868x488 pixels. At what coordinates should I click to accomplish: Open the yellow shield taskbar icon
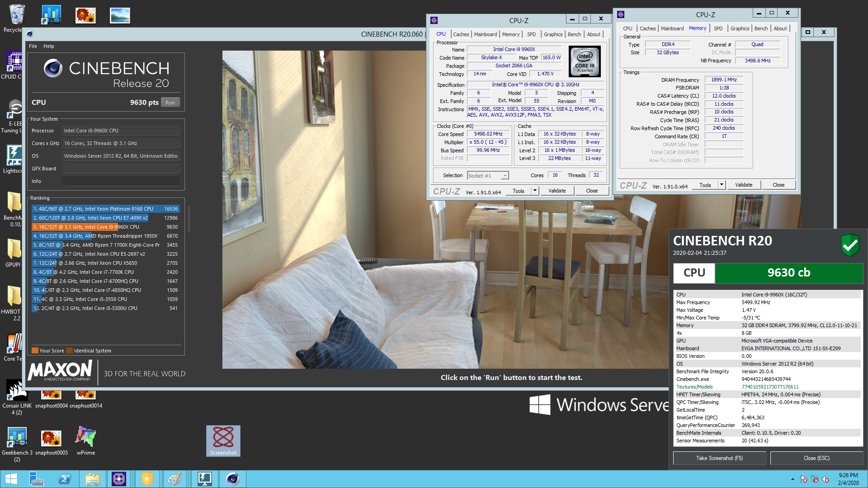click(147, 479)
